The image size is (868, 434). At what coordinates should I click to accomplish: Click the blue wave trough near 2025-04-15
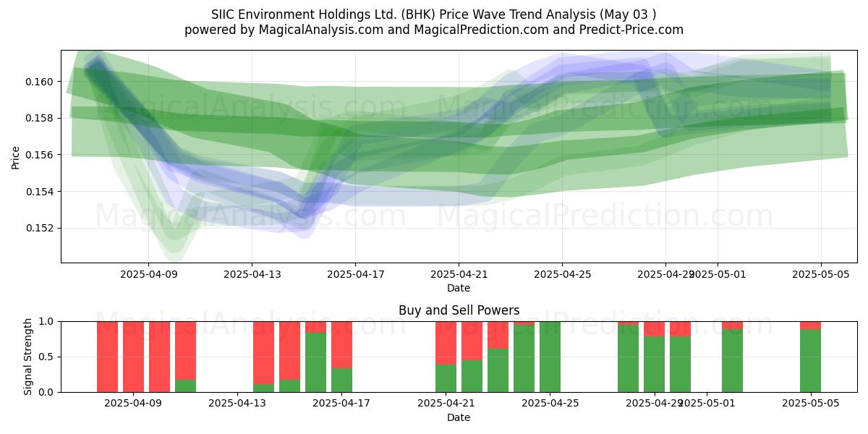(302, 215)
